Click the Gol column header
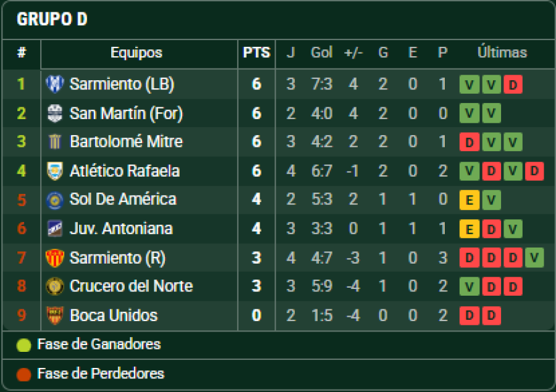556x392 pixels. pos(321,53)
